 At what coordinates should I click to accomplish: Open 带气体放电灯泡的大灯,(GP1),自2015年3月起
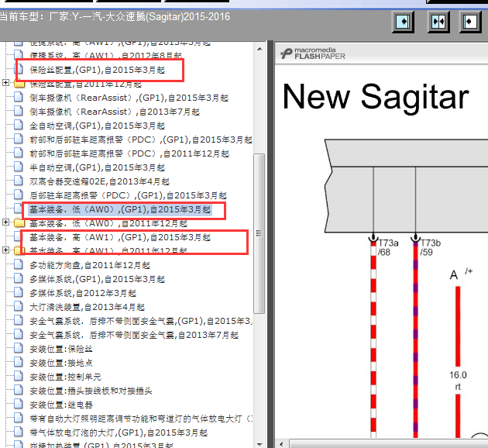pyautogui.click(x=119, y=432)
